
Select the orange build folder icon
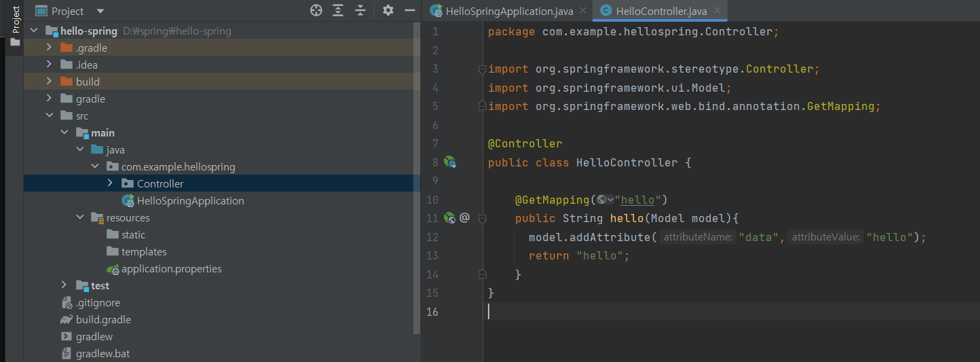pos(66,82)
